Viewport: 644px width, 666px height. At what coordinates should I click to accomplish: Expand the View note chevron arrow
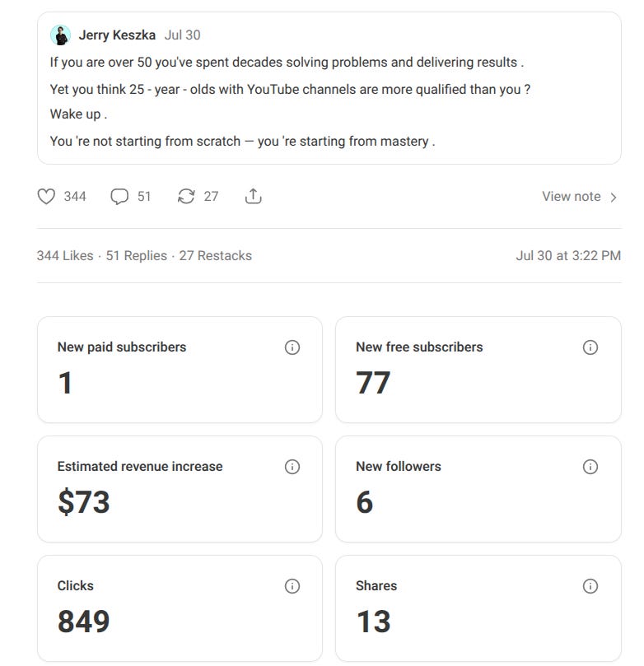tap(614, 198)
